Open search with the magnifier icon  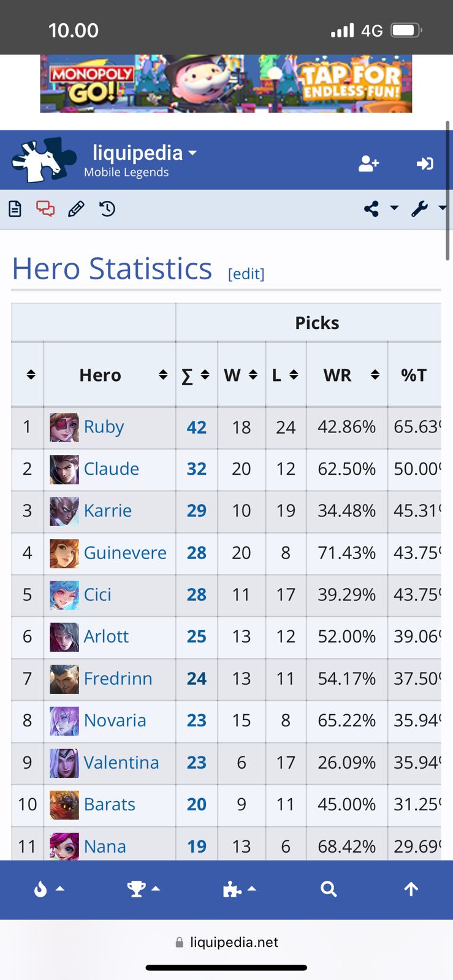pos(329,889)
